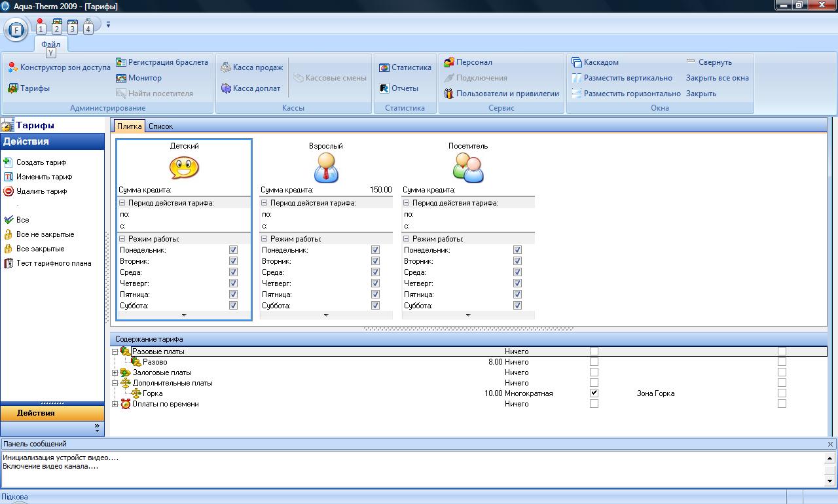The height and width of the screenshot is (504, 838).
Task: Open the Статистика chart icon
Action: (384, 67)
